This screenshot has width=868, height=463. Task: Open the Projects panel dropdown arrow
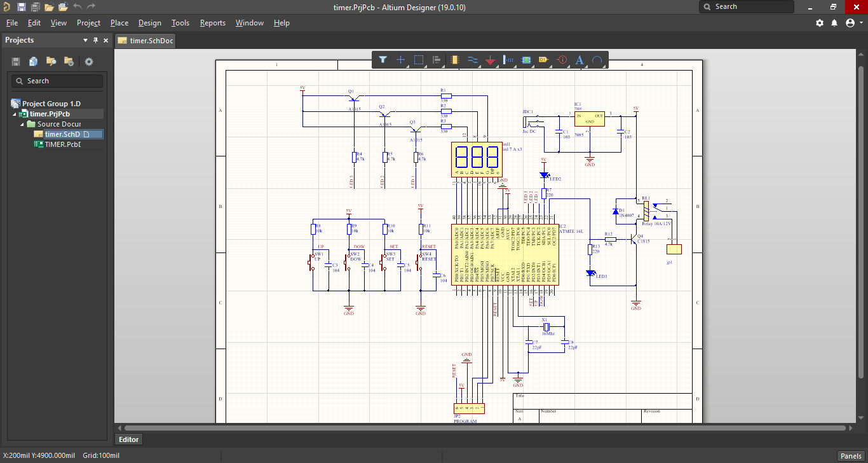pos(86,40)
